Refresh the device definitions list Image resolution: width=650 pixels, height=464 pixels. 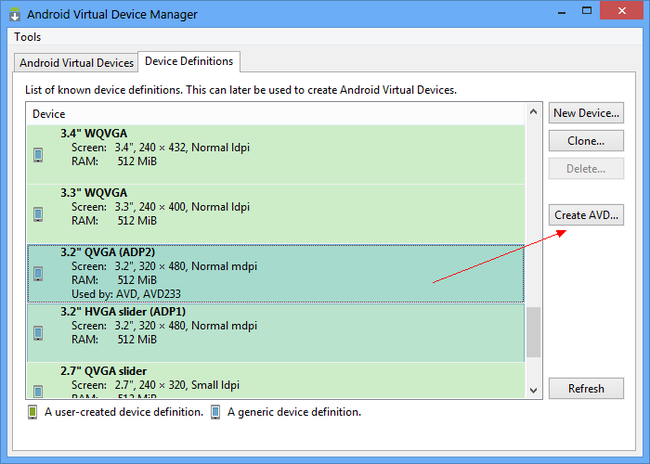(x=586, y=389)
